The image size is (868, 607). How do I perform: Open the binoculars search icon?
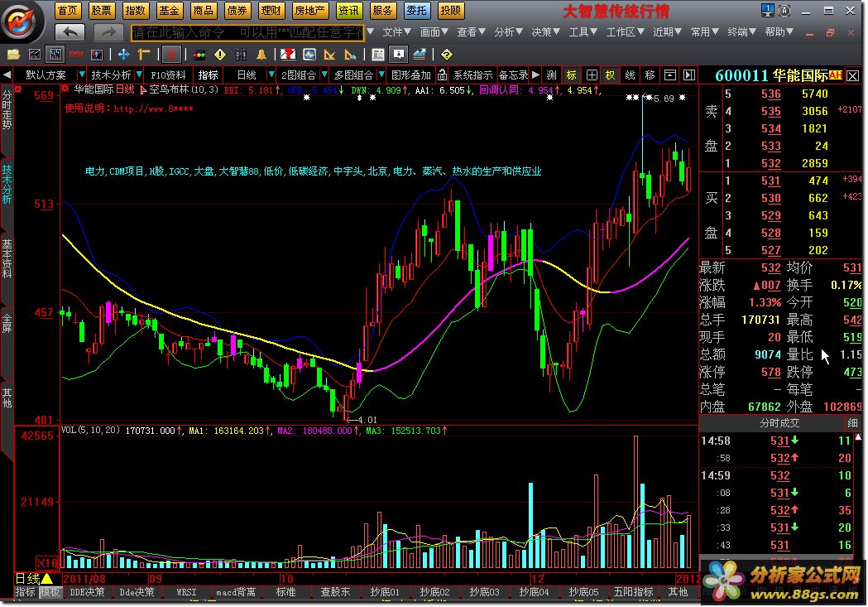(241, 55)
